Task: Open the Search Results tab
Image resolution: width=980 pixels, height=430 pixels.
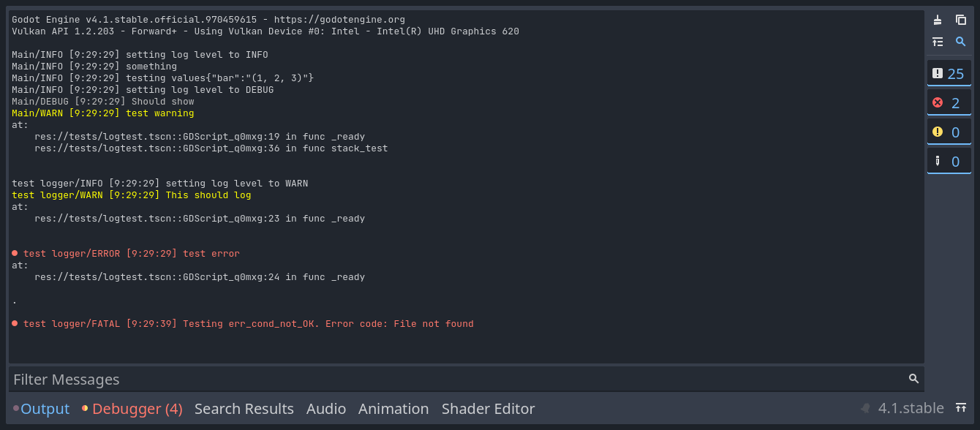Action: 244,409
